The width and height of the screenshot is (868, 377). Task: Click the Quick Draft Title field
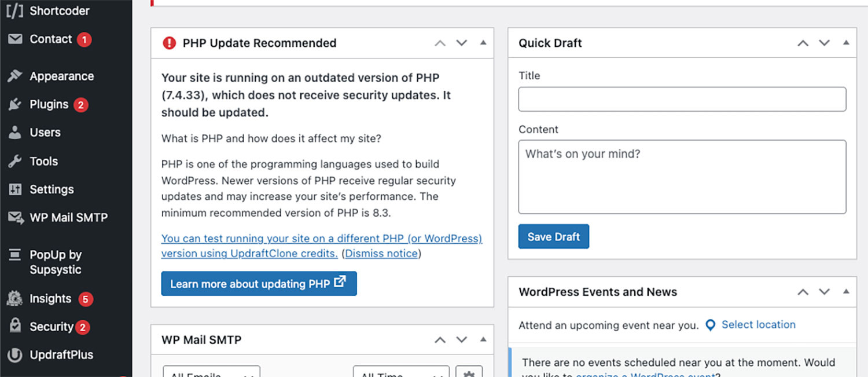click(682, 99)
